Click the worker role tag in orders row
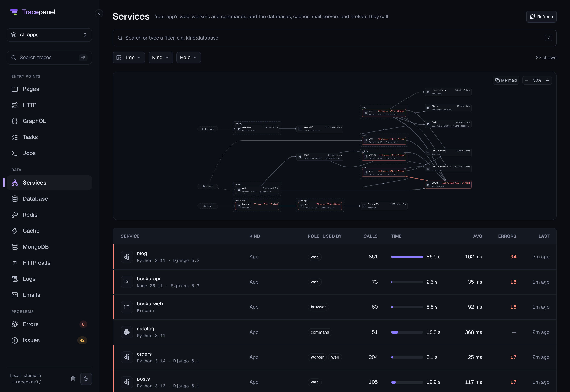Screen dimensions: 570x392 pos(317,357)
